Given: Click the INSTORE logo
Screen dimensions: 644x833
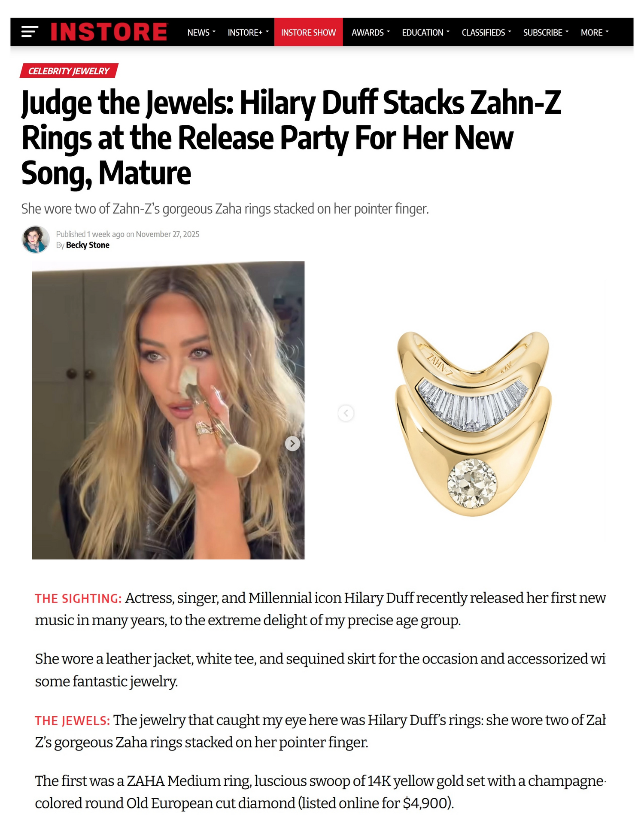Looking at the screenshot, I should (109, 32).
